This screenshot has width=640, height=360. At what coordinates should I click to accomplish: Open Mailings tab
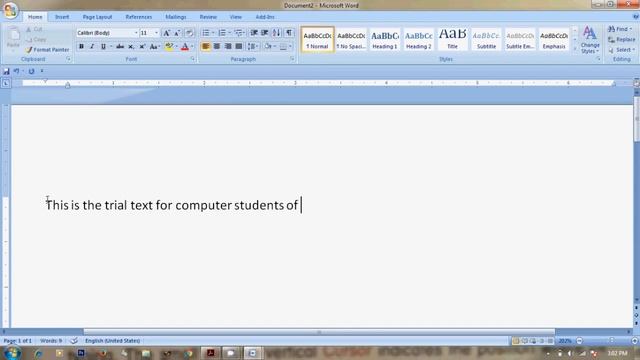[176, 17]
